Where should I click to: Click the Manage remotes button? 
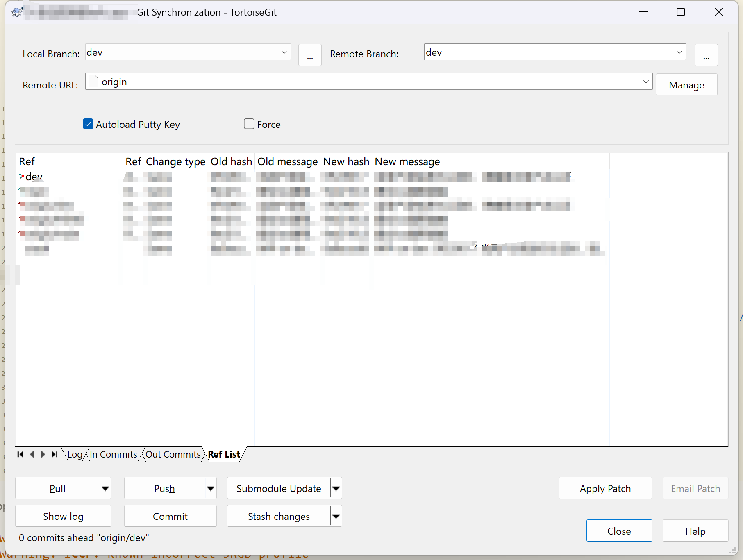point(686,85)
